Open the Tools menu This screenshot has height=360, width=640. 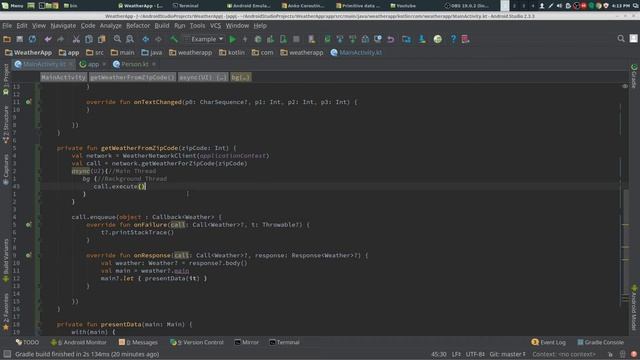[x=197, y=26]
